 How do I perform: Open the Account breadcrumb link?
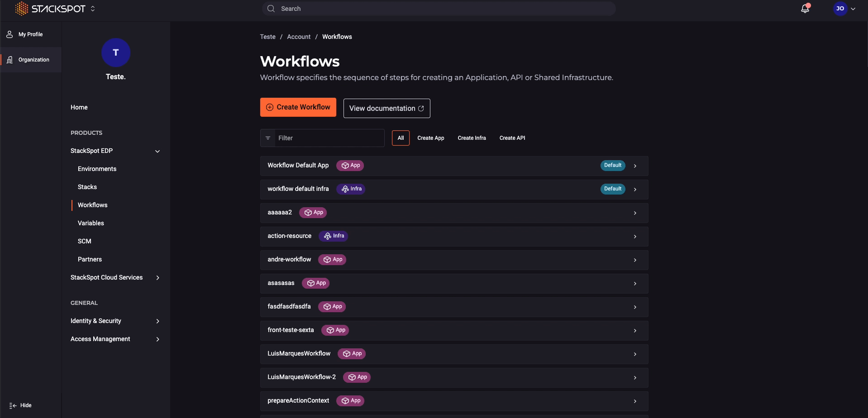(x=298, y=37)
